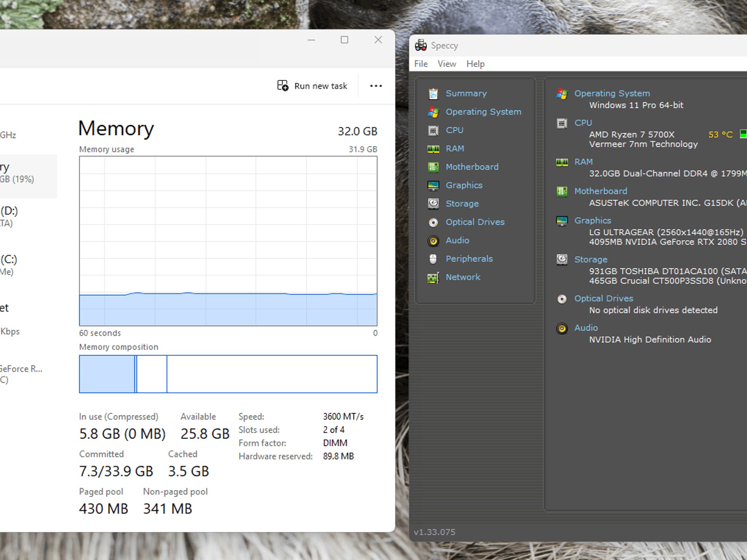
Task: Click Audio heading link in summary pane
Action: 586,328
